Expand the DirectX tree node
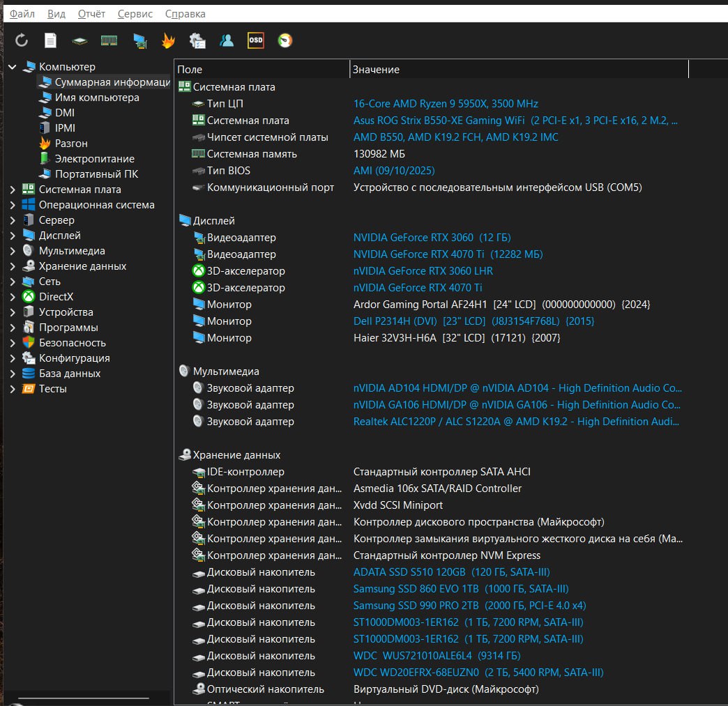Screen dimensions: 728x706 (13, 297)
